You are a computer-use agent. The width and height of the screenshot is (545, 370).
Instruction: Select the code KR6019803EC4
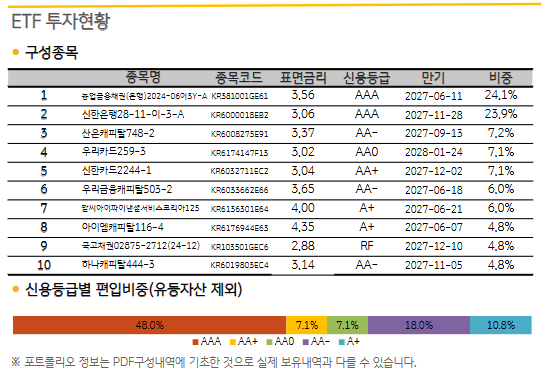pos(239,265)
